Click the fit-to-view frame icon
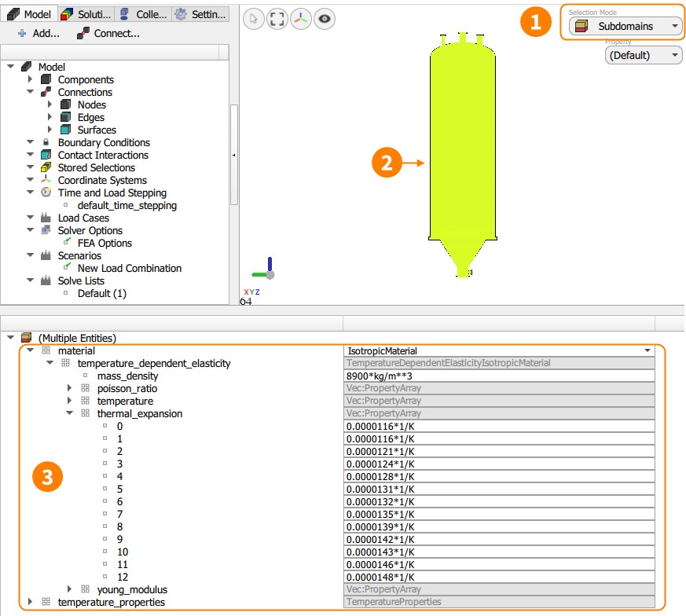Screen dimensions: 686x616 (277, 19)
